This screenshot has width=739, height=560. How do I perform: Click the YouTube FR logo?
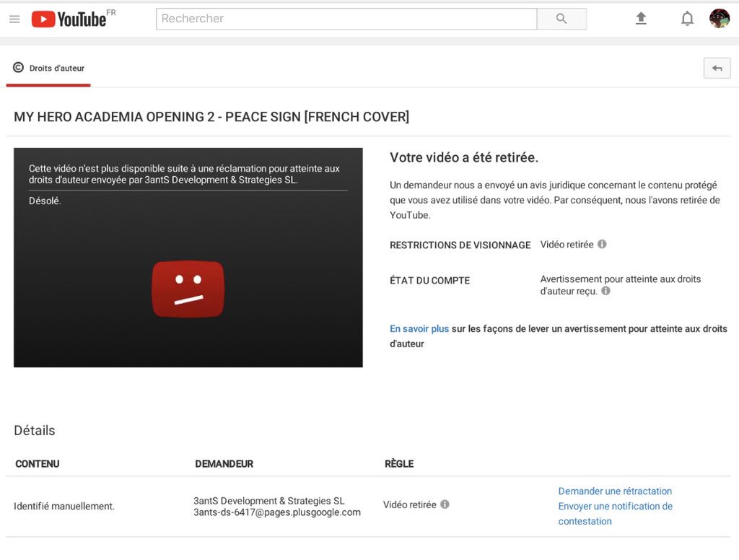tap(74, 18)
